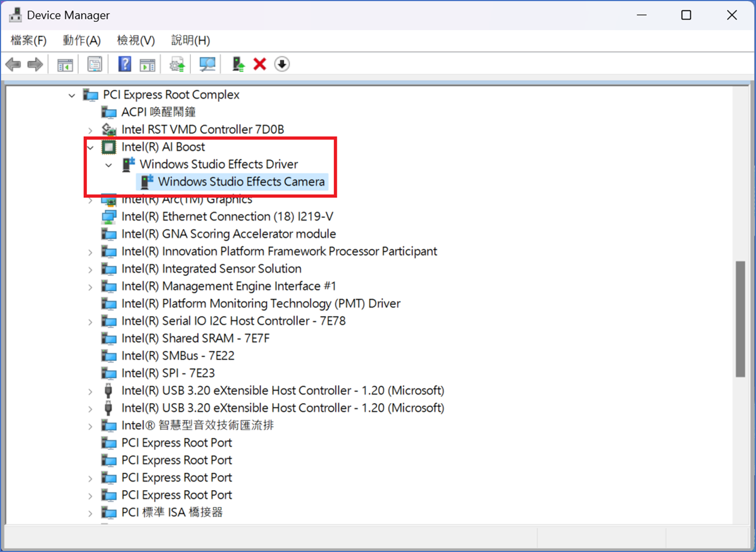This screenshot has height=552, width=756.
Task: Select Windows Studio Effects Camera device
Action: [241, 181]
